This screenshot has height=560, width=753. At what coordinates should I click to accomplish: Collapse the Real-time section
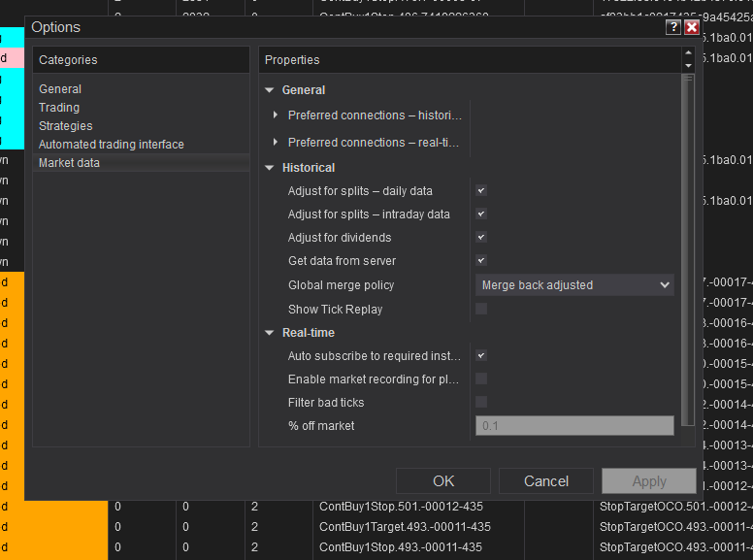[x=270, y=333]
